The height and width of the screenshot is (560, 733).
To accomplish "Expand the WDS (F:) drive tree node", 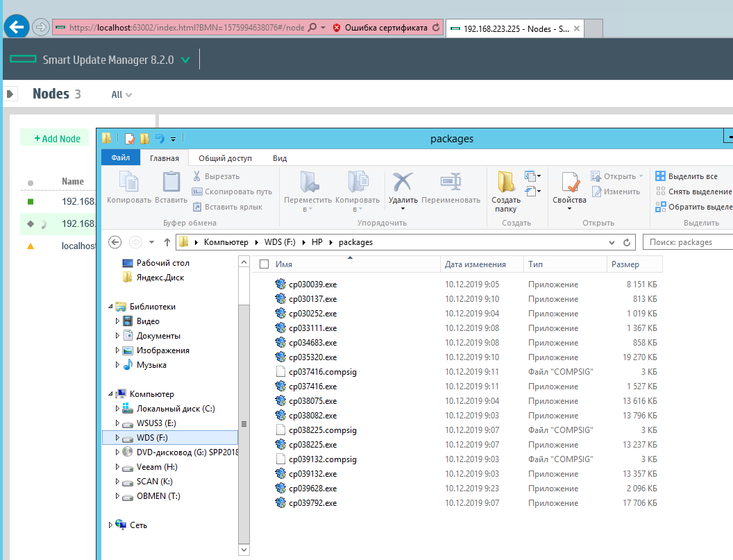I will click(x=117, y=438).
